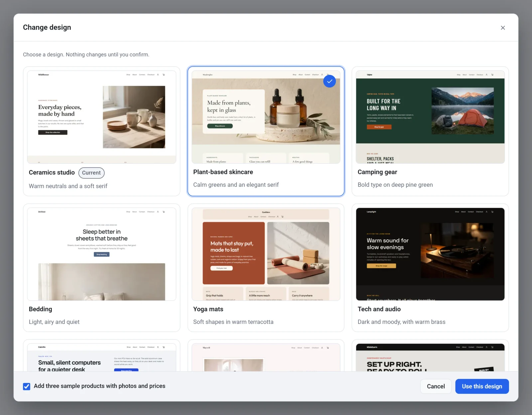Click 'Bold type on deep pine green' description
The image size is (532, 415).
(395, 185)
